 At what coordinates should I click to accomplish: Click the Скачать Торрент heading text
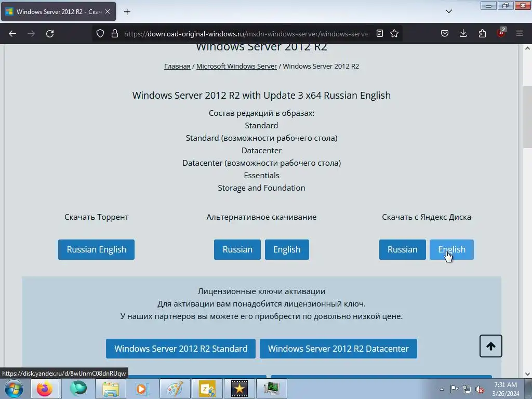coord(96,217)
